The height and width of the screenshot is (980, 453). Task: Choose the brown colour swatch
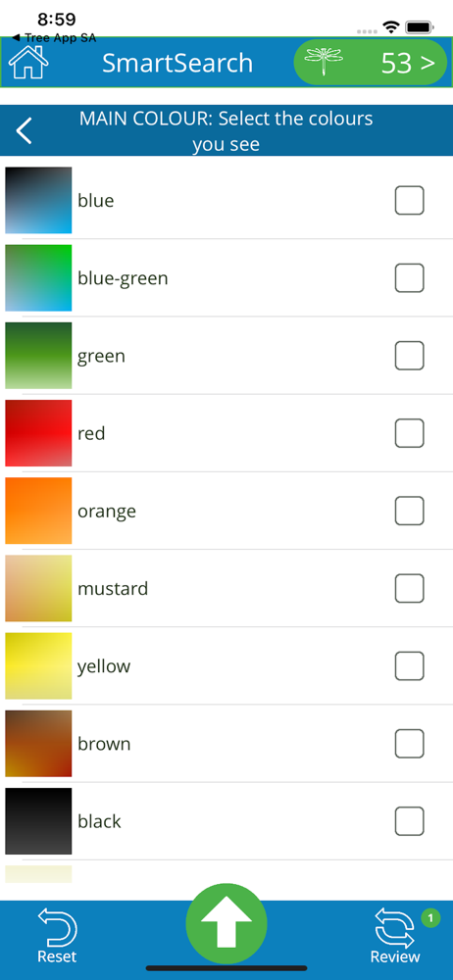click(x=38, y=743)
